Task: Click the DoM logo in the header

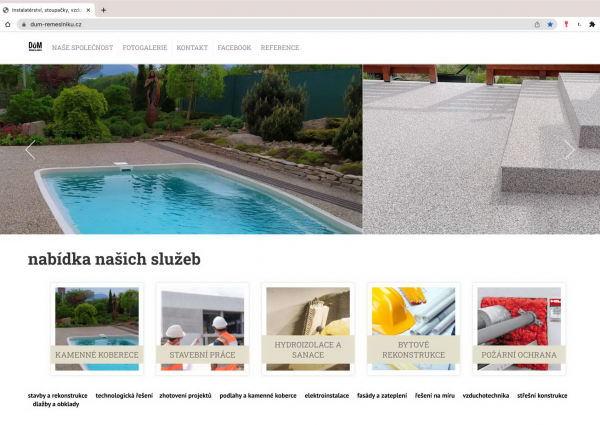Action: coord(35,47)
